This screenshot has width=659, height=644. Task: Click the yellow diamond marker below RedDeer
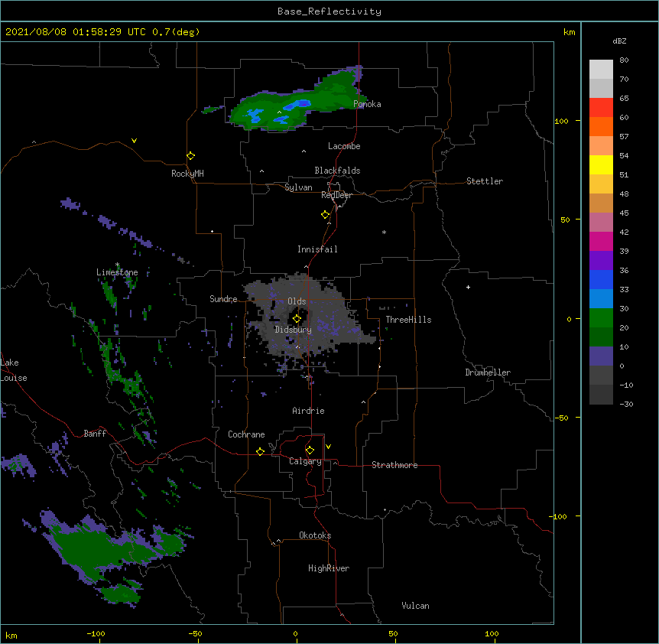point(325,215)
